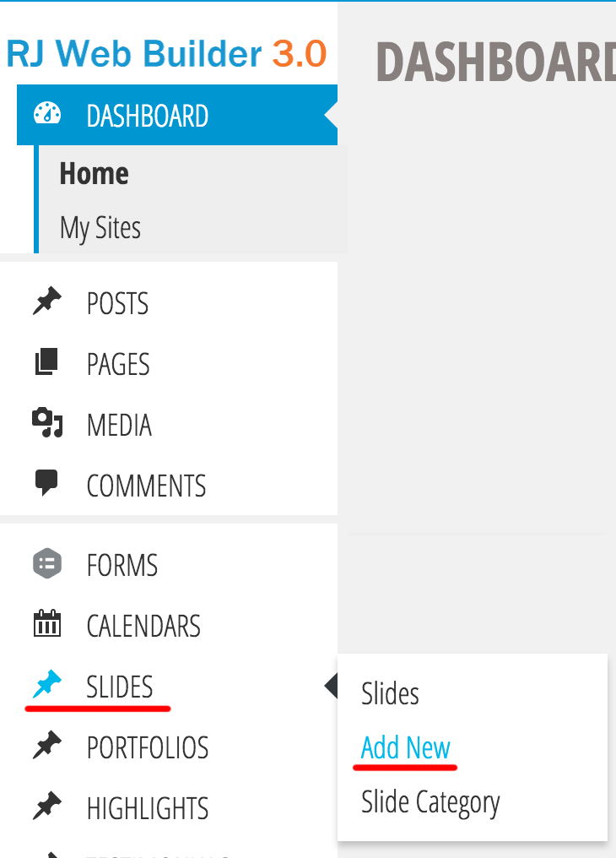Go to the Pages section
616x858 pixels.
tap(118, 364)
